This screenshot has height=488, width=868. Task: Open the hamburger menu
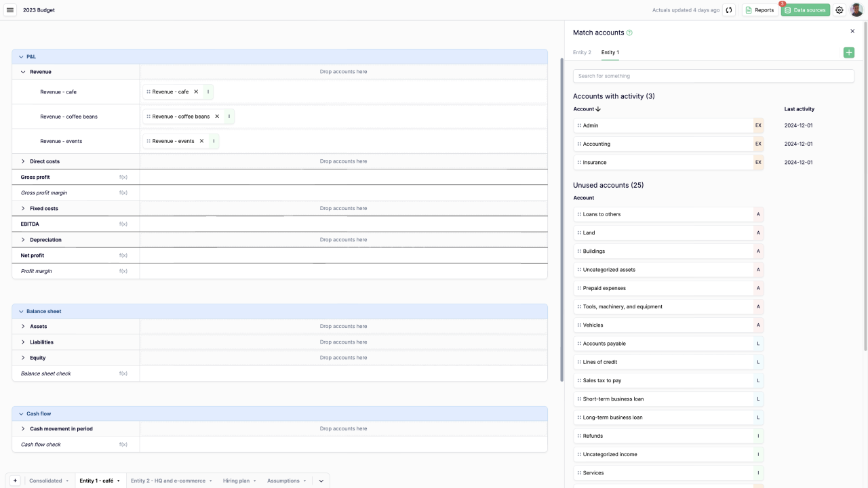[x=10, y=10]
